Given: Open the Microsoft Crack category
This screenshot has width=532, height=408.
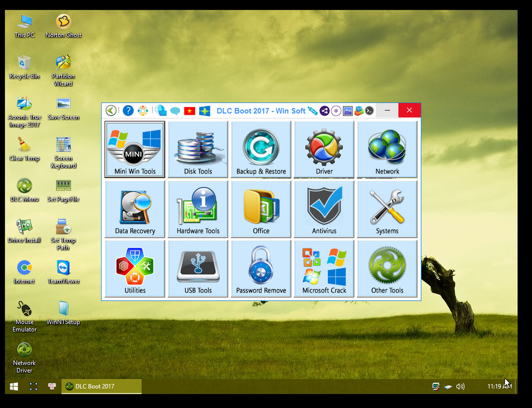Looking at the screenshot, I should [324, 268].
